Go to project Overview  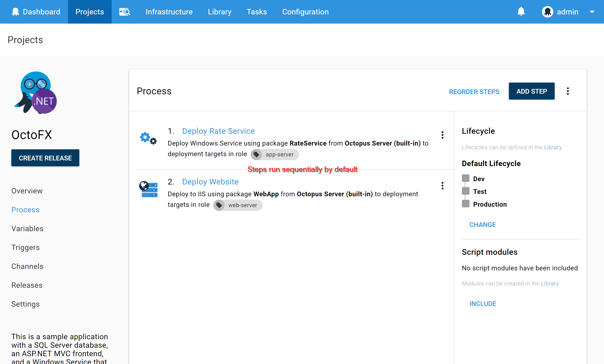click(27, 191)
